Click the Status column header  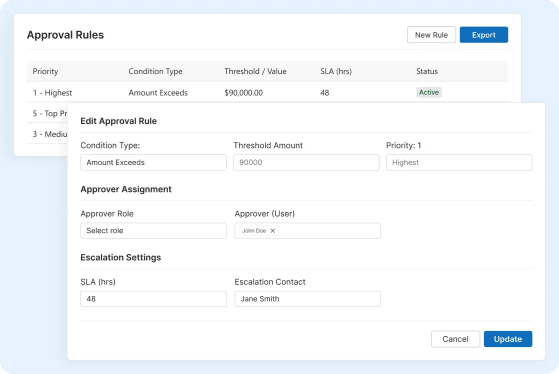(x=427, y=71)
